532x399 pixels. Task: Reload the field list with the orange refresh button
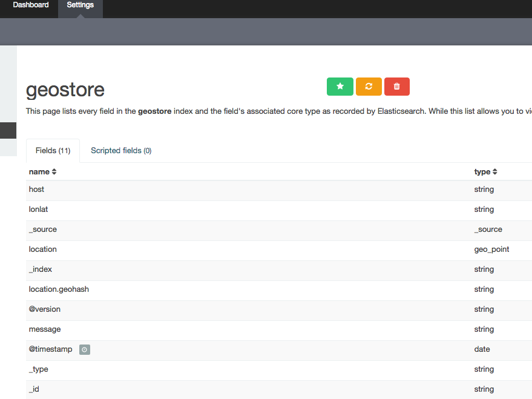[369, 87]
